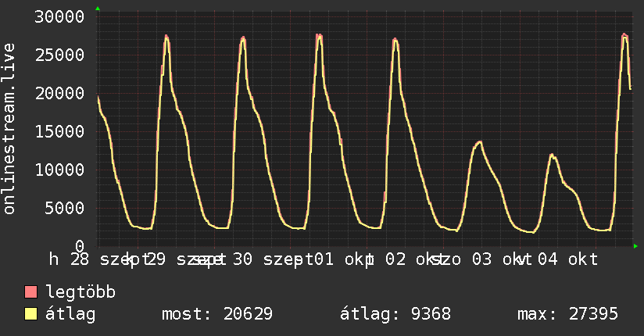Click the 15000 y-axis label

point(59,132)
